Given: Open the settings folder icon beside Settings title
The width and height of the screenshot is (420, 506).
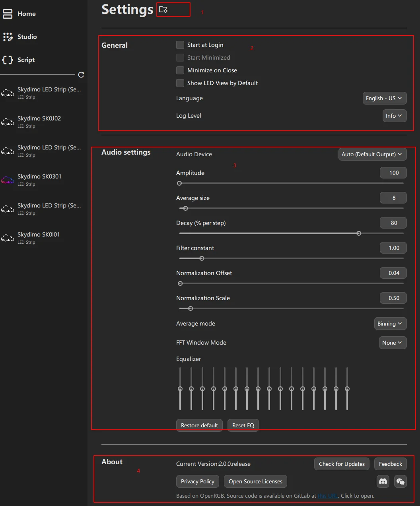Looking at the screenshot, I should pos(163,10).
